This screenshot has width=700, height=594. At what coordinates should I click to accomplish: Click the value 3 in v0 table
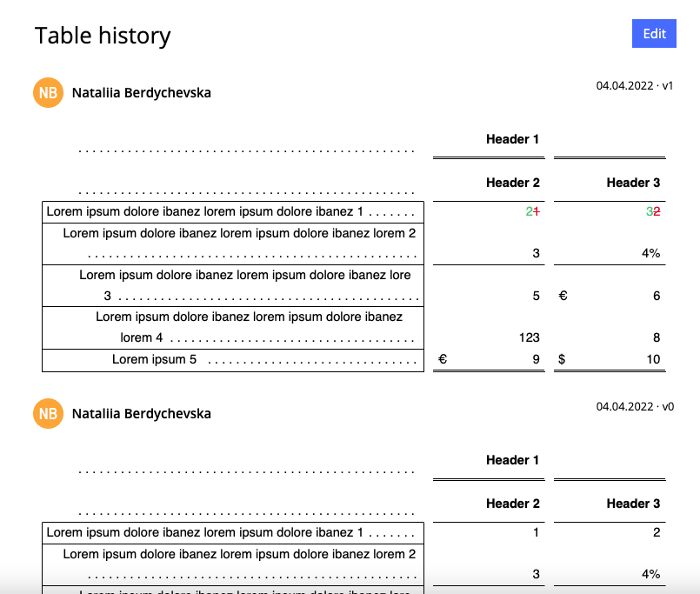(537, 574)
